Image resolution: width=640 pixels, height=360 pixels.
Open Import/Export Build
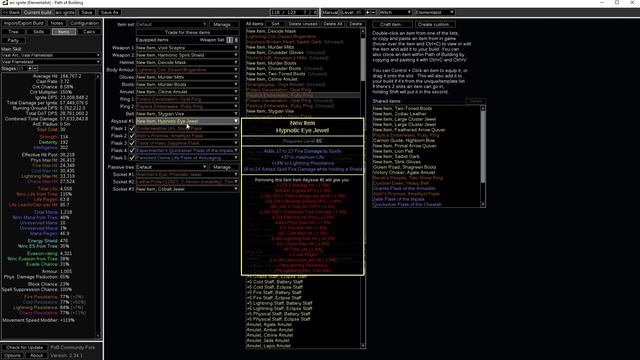pyautogui.click(x=24, y=23)
